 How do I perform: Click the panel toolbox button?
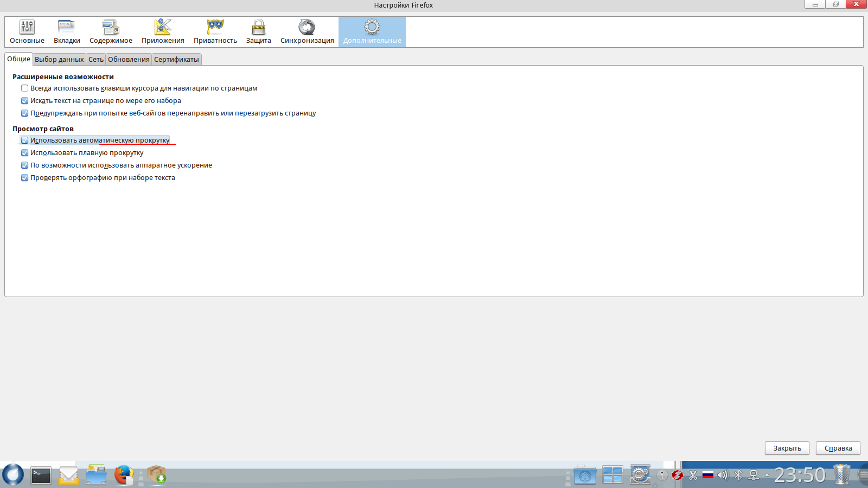click(863, 475)
